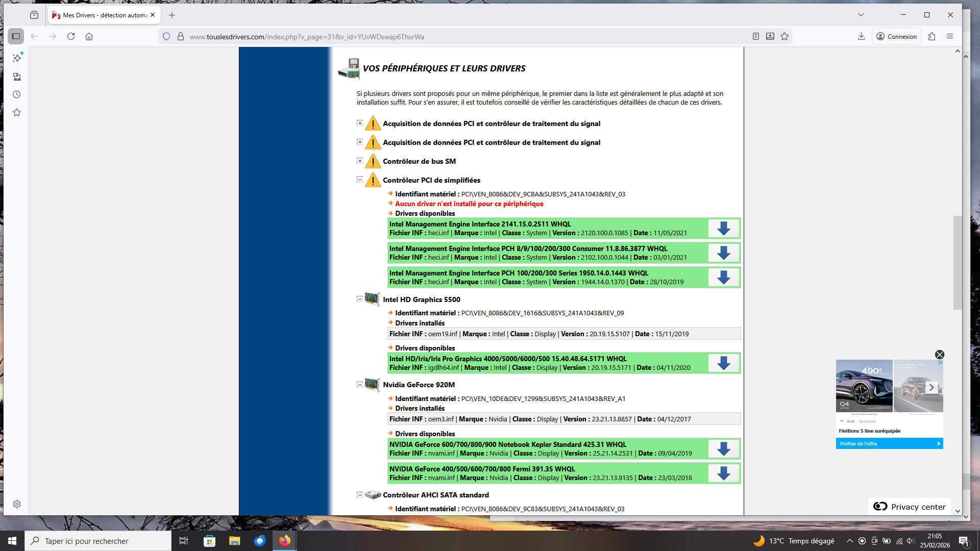980x551 pixels.
Task: Collapse the Nvidia GeForce 920M entry
Action: point(360,385)
